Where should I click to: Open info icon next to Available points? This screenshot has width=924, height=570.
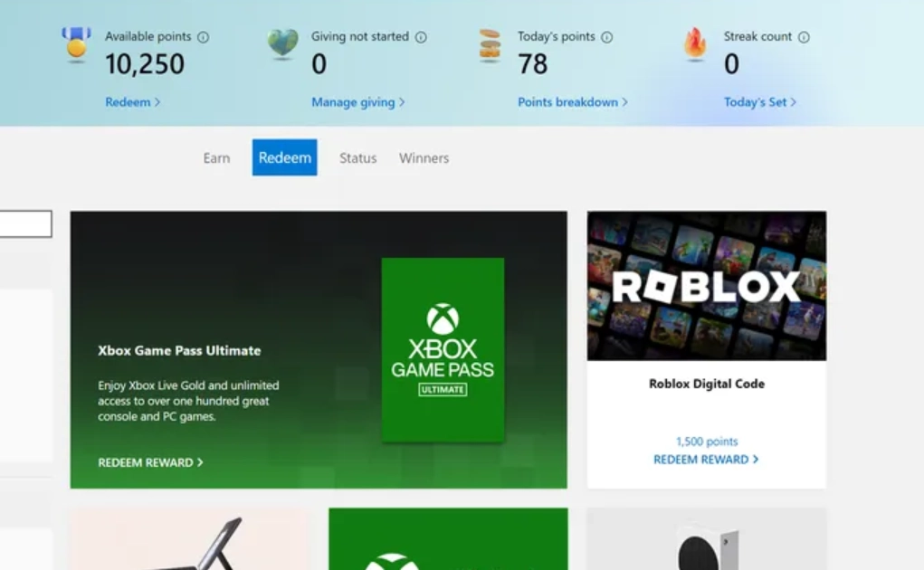coord(204,37)
